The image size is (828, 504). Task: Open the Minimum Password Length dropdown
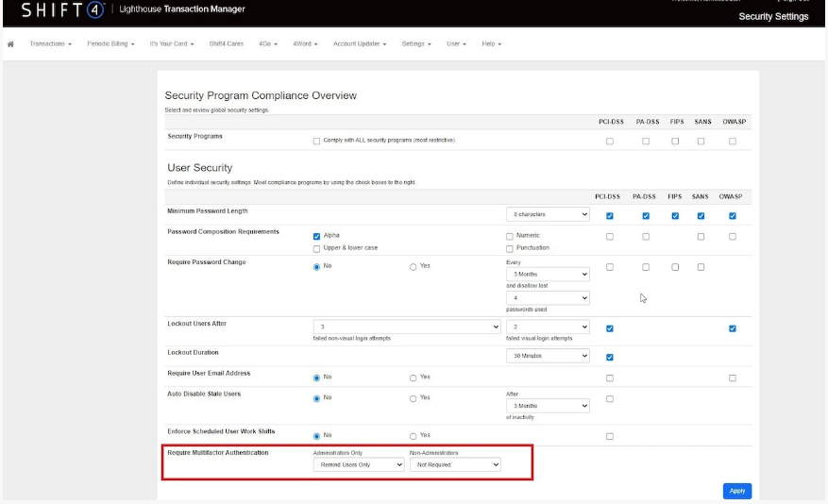(x=548, y=215)
